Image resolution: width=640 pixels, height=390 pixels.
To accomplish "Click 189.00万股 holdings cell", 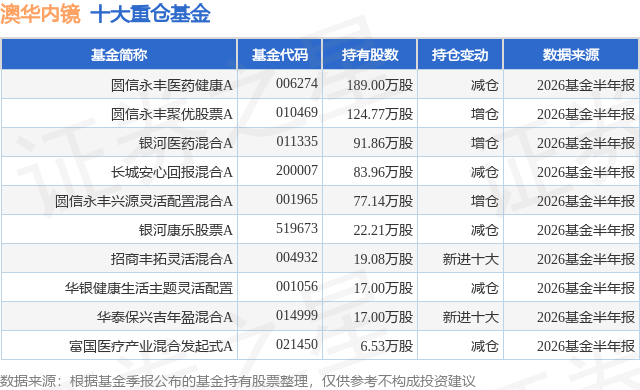I will (x=380, y=85).
